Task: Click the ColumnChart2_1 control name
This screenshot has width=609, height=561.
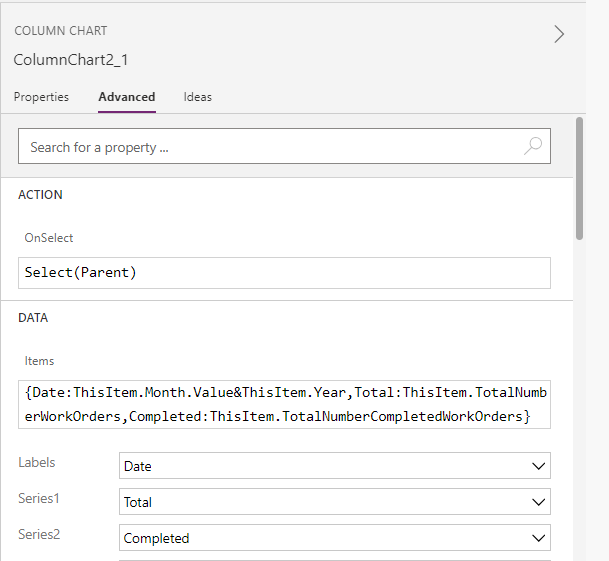Action: (71, 60)
